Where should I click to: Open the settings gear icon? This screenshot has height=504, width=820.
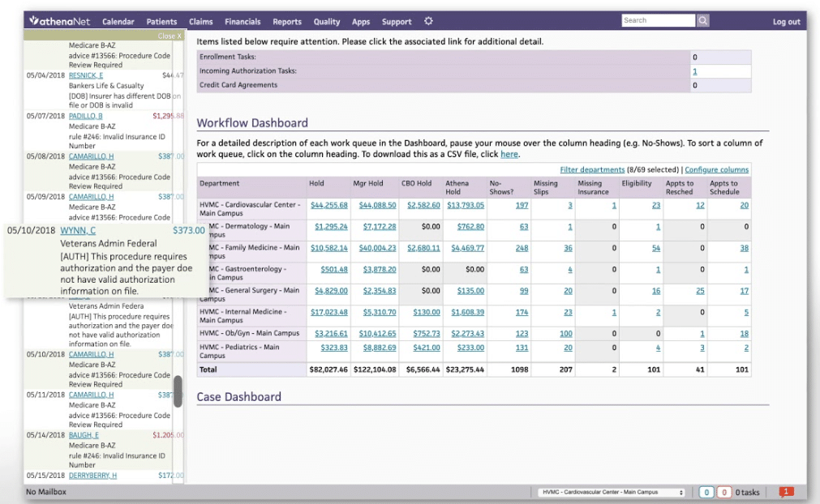pos(428,21)
